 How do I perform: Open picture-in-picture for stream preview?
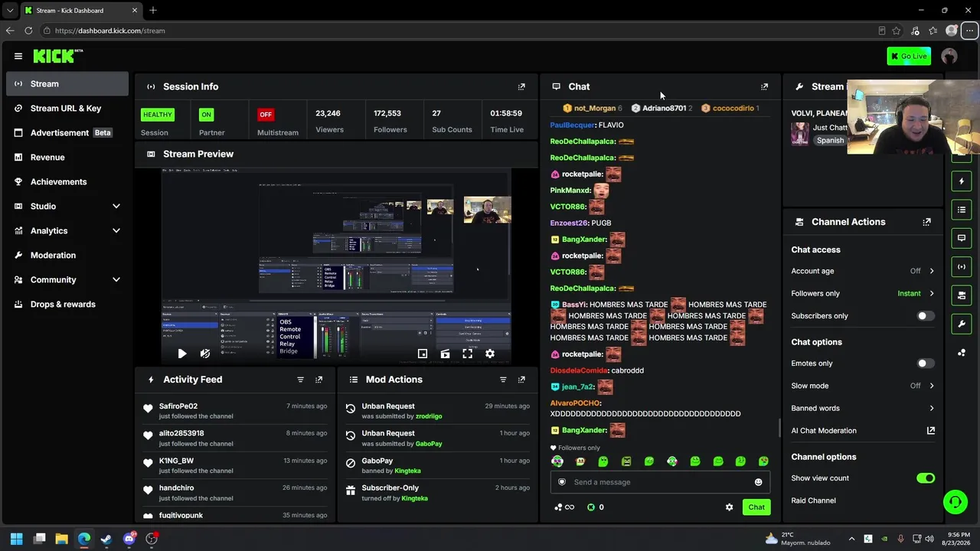[x=422, y=354]
